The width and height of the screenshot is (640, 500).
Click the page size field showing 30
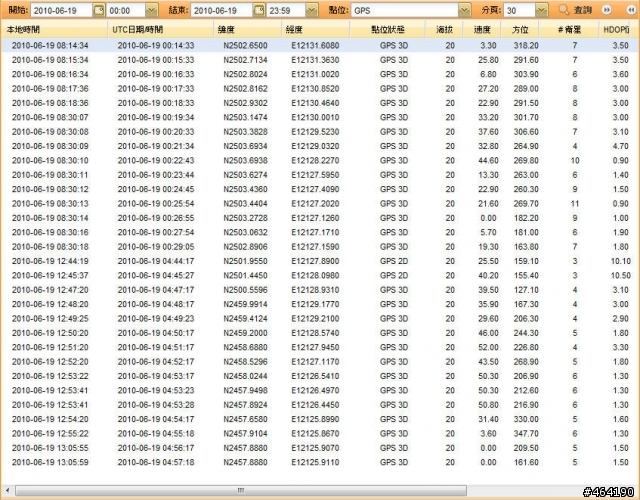pos(520,10)
